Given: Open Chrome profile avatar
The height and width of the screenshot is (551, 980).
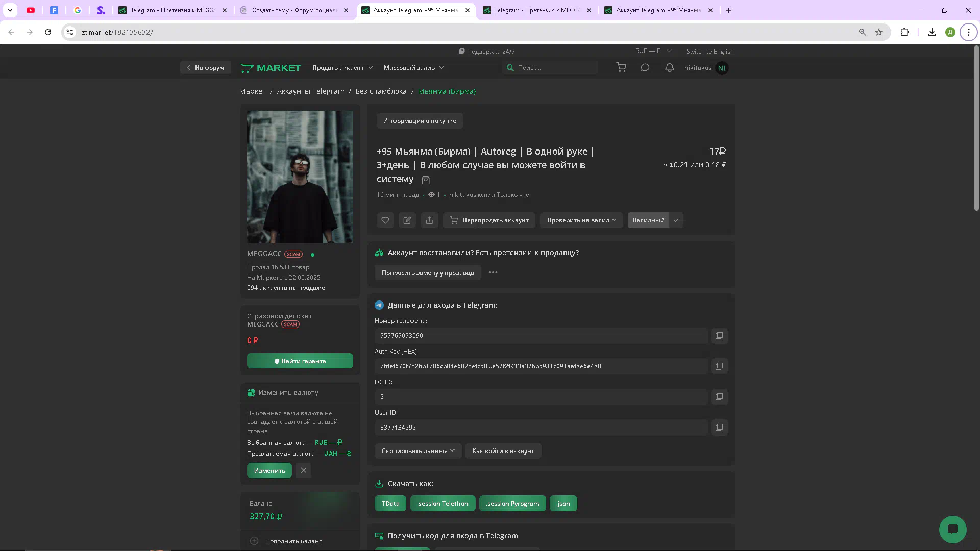Looking at the screenshot, I should pyautogui.click(x=950, y=32).
